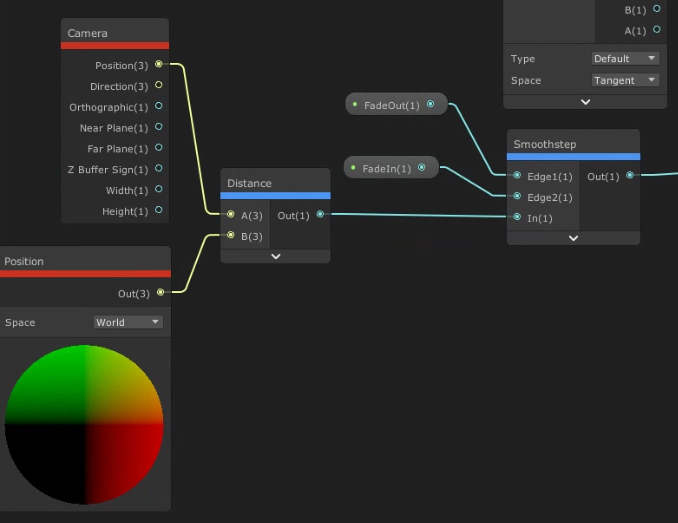Select the Distance node title
This screenshot has height=523, width=678.
tap(249, 183)
